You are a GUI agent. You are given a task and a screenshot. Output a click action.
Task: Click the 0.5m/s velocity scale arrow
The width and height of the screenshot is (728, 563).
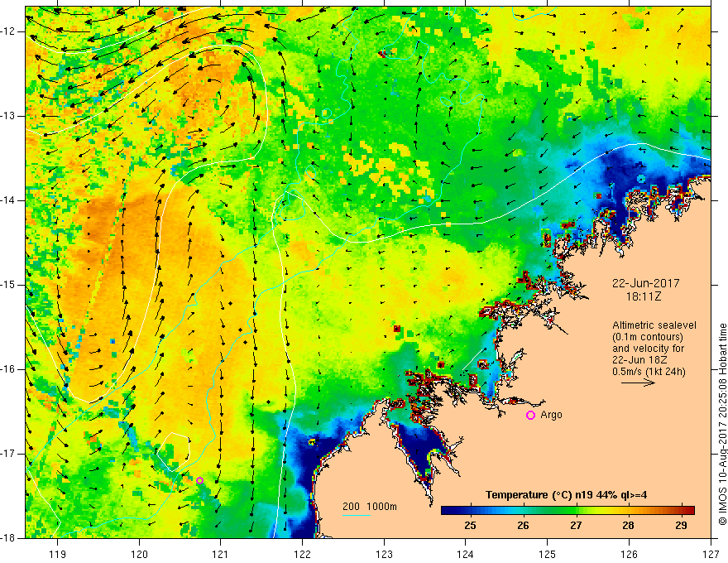pos(638,383)
